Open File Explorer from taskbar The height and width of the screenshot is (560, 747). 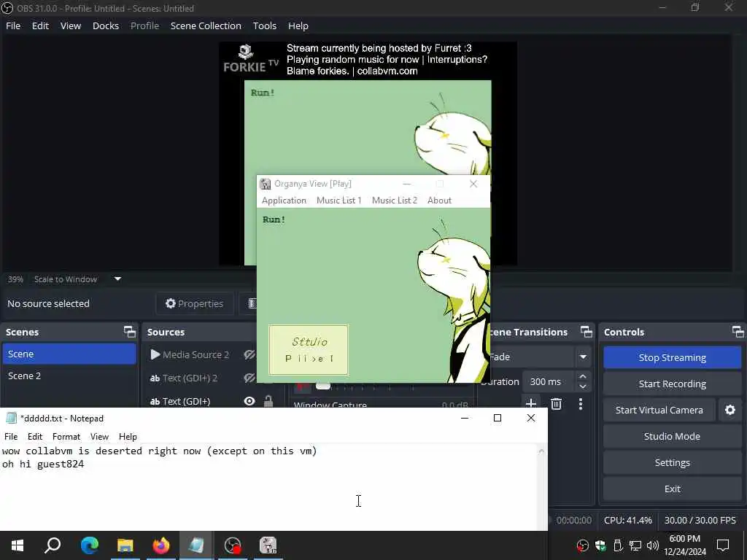(125, 545)
